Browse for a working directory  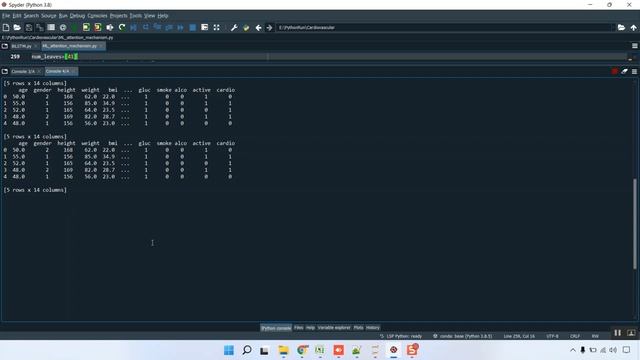621,27
